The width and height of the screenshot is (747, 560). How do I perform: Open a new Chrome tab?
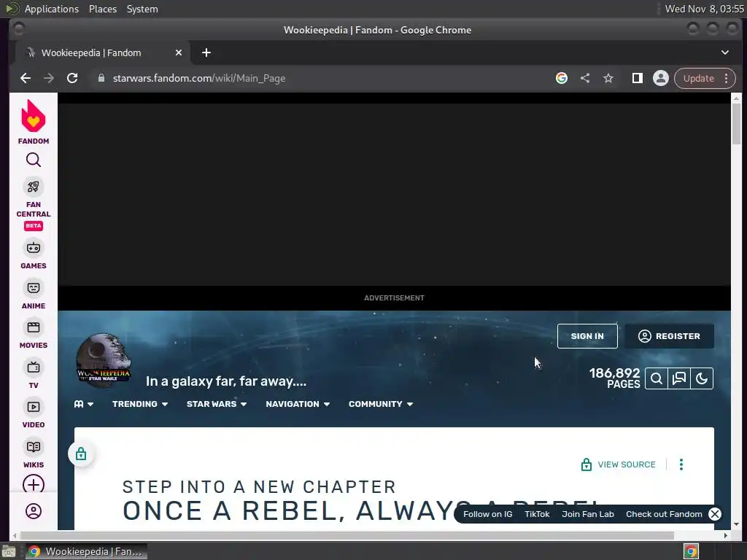point(206,52)
